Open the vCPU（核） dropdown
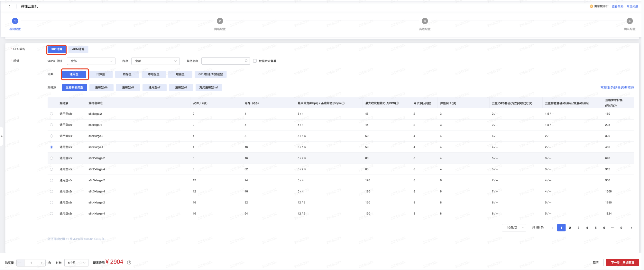This screenshot has width=644, height=270. (91, 61)
